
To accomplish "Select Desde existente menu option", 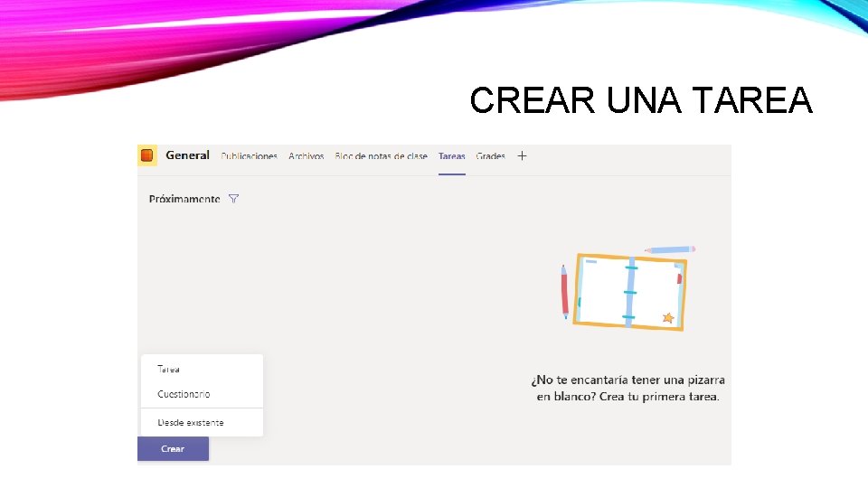I will coord(202,422).
